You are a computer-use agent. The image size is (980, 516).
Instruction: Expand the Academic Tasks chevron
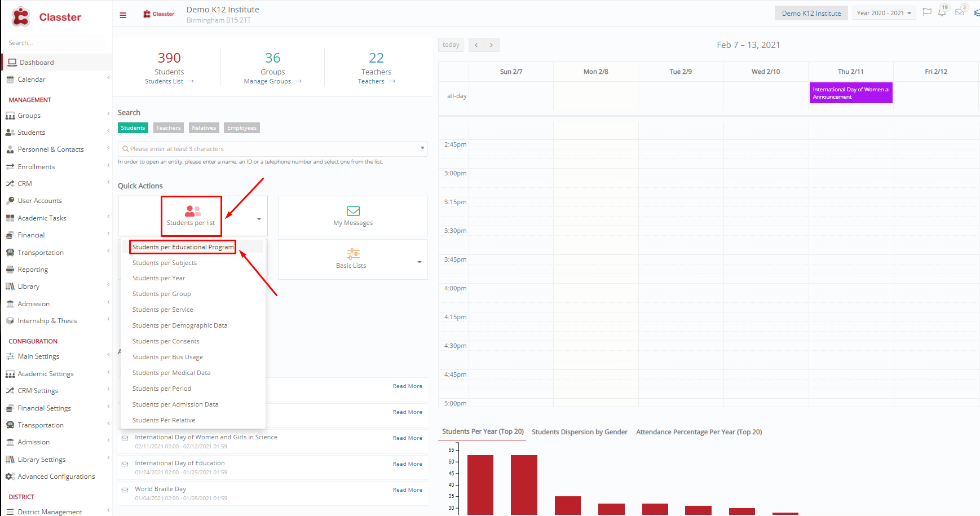coord(108,217)
